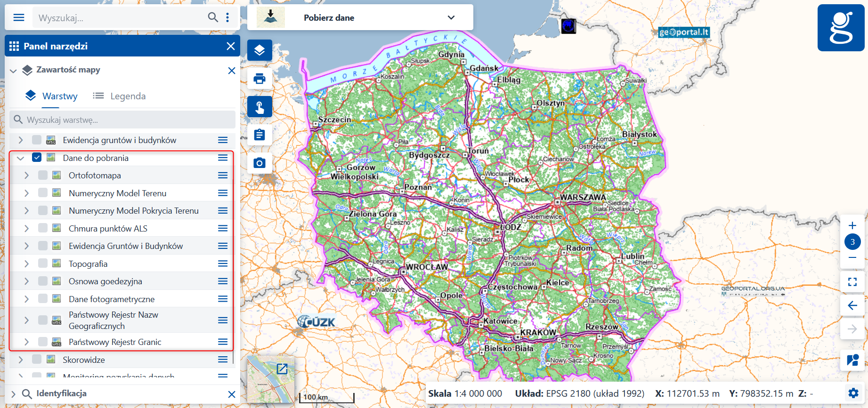Go back to previous map view

coord(852,305)
